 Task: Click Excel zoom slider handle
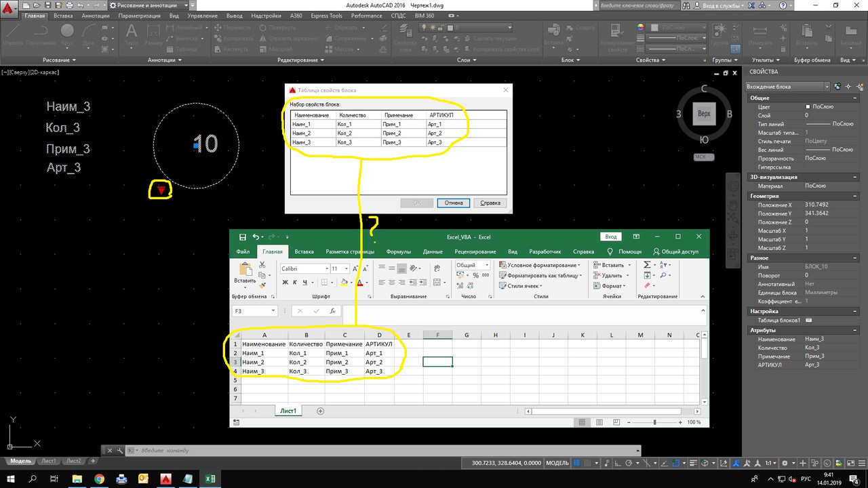tap(654, 422)
